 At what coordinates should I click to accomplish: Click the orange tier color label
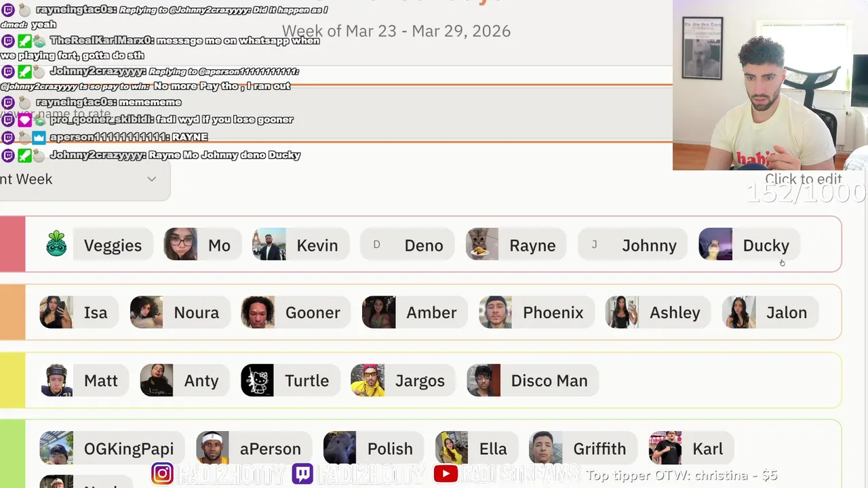(12, 312)
